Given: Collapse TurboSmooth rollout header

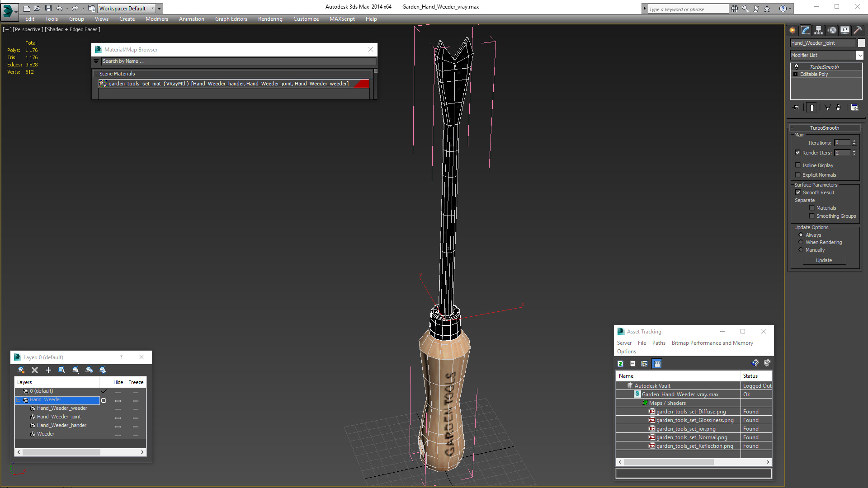Looking at the screenshot, I should (824, 128).
